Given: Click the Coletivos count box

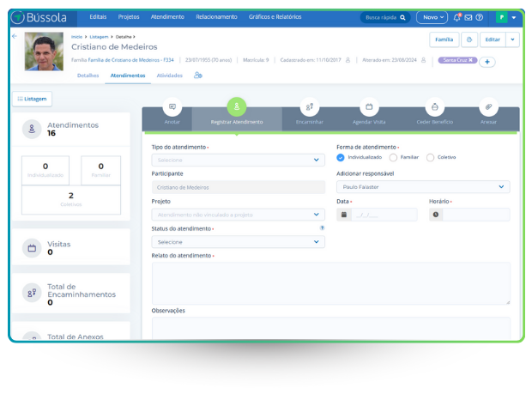Looking at the screenshot, I should pyautogui.click(x=71, y=199).
